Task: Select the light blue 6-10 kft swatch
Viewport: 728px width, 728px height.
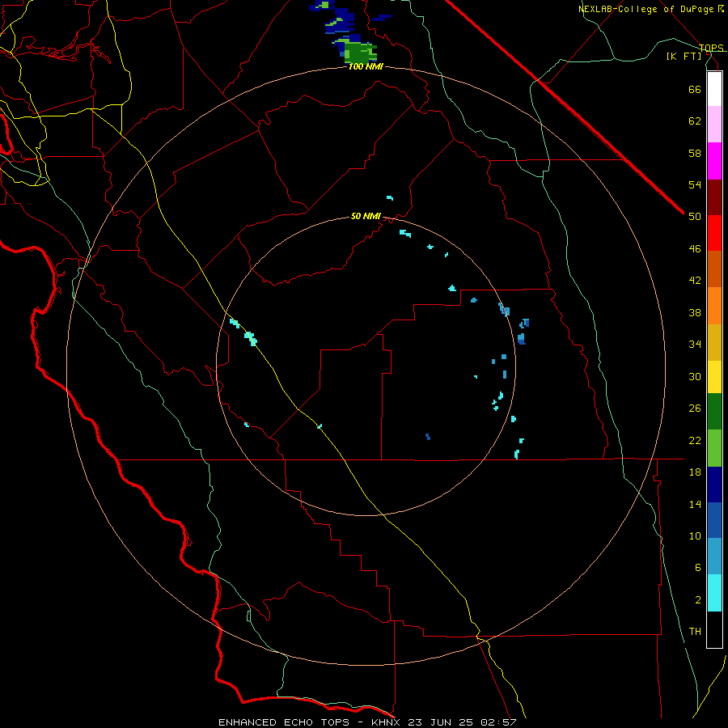Action: (714, 557)
